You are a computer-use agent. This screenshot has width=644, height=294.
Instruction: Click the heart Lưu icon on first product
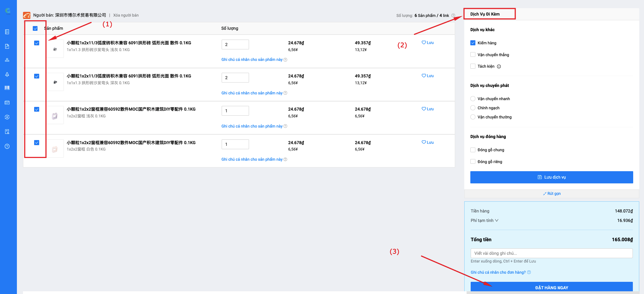424,43
